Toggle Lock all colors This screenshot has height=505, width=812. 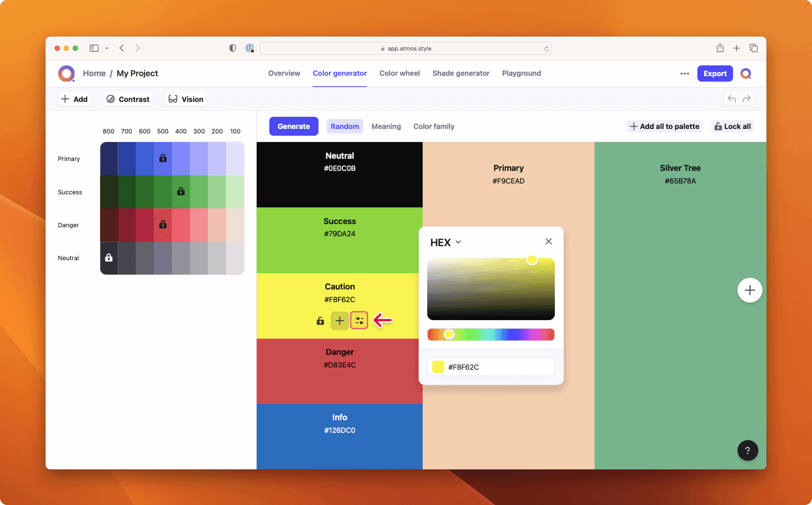coord(732,126)
